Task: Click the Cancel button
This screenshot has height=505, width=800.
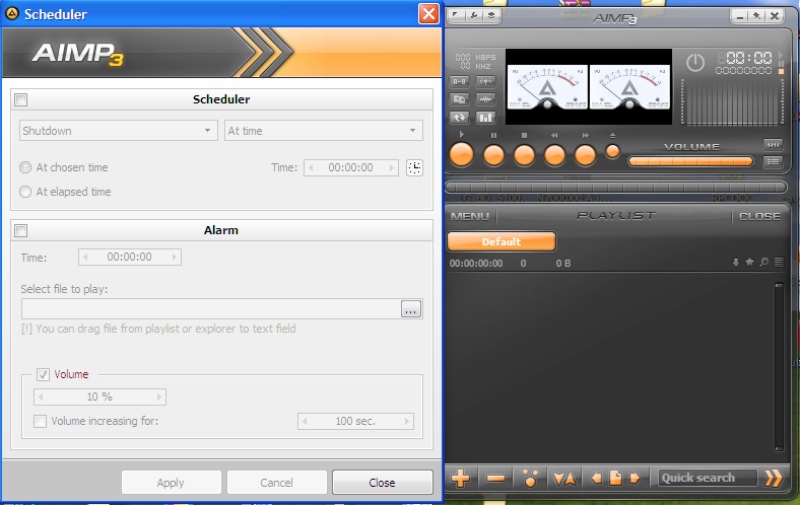Action: 277,483
